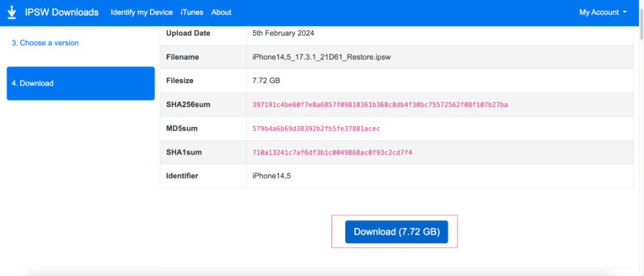Image resolution: width=644 pixels, height=276 pixels.
Task: Click the SHA256sum row label
Action: pos(188,105)
